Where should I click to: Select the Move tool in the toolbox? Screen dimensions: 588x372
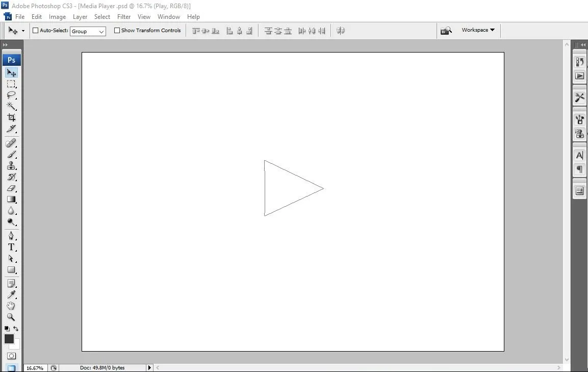[x=11, y=72]
